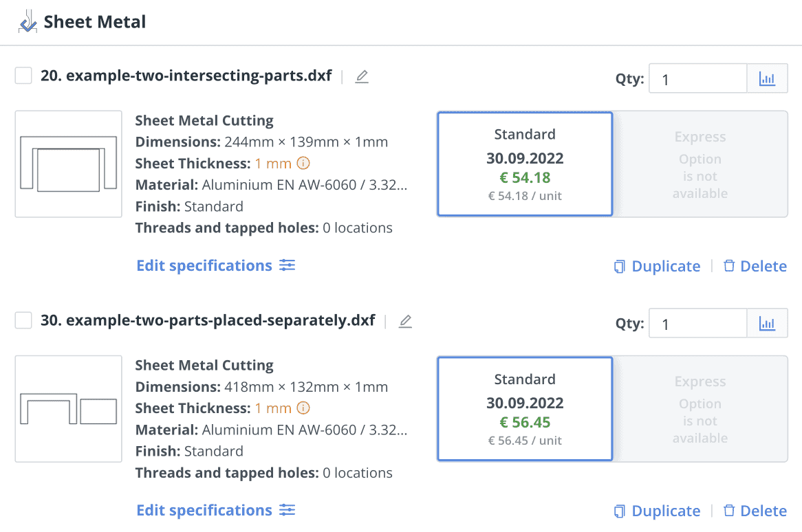Click the info icon beside item 30 sheet thickness
This screenshot has width=802, height=532.
303,408
